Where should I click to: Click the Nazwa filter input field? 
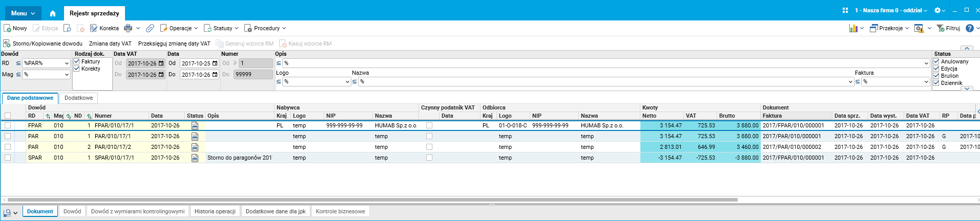[x=606, y=82]
